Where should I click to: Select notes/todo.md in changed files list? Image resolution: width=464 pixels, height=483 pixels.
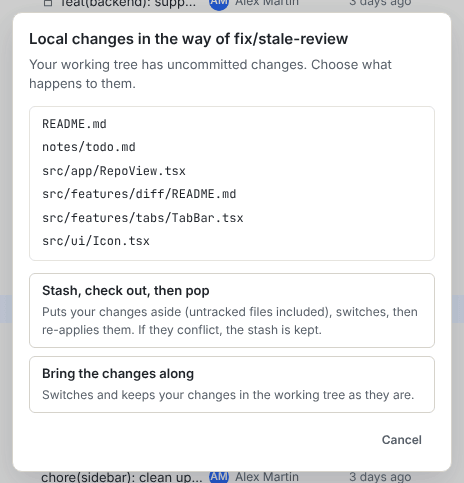coord(89,147)
